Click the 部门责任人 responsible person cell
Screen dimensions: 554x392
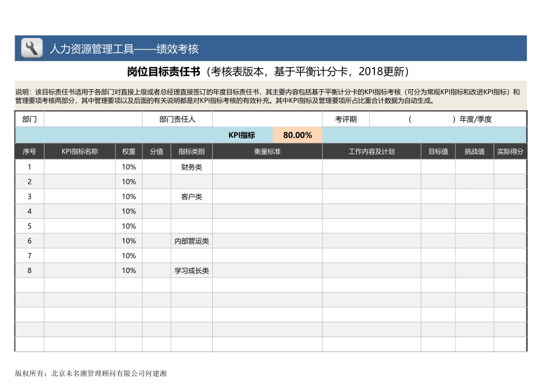pyautogui.click(x=177, y=118)
